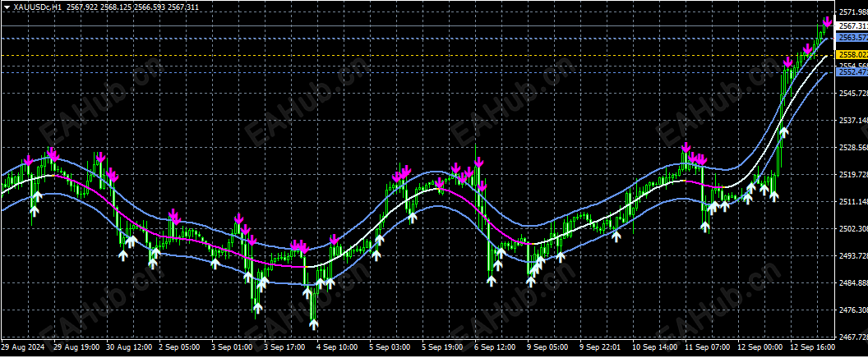Click the 30 Aug 12:00 time label
Image resolution: width=868 pixels, height=358 pixels.
[130, 347]
